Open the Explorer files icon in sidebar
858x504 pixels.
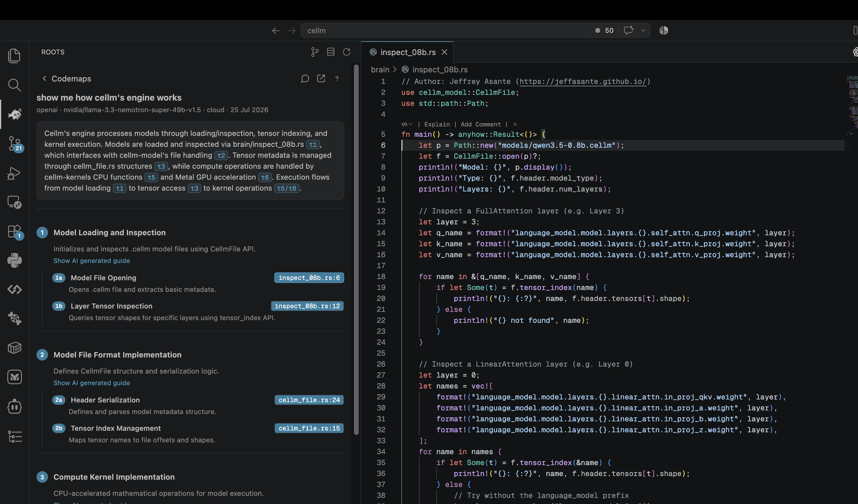tap(14, 55)
